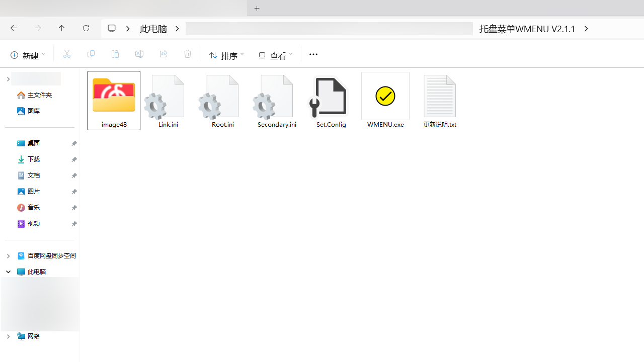Image resolution: width=644 pixels, height=362 pixels.
Task: Click the Back navigation button
Action: pyautogui.click(x=13, y=28)
